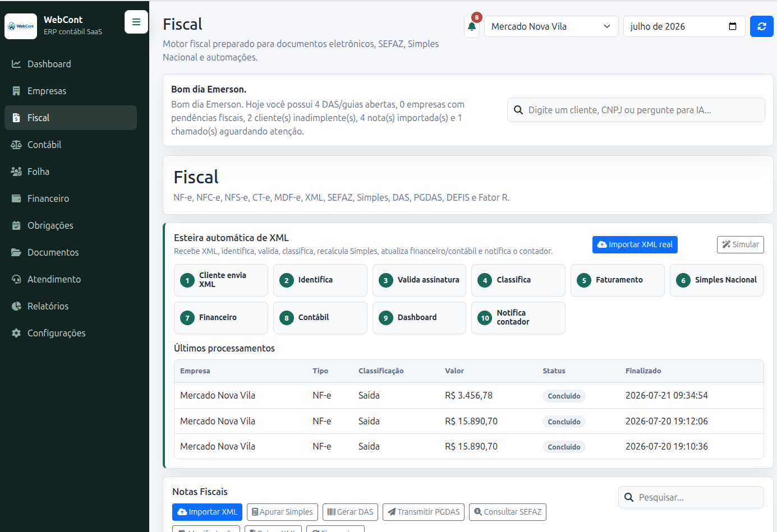Click the Contábil balance scale icon
The image size is (777, 532).
click(16, 145)
